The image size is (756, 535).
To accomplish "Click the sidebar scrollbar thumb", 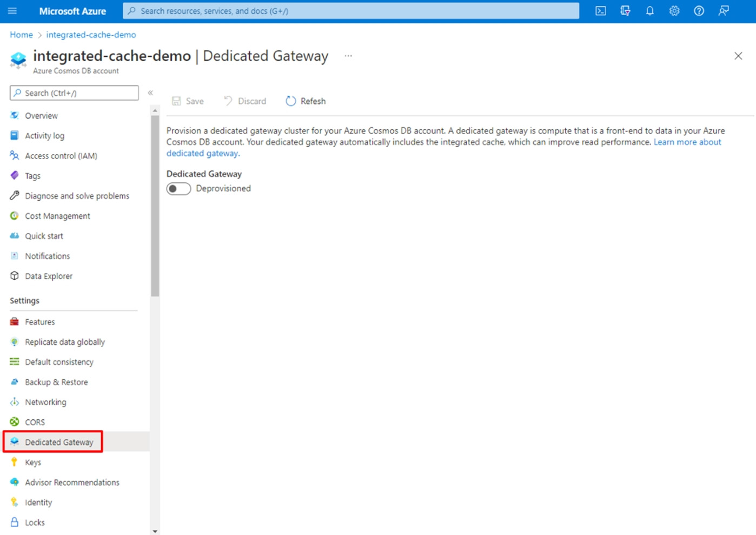I will click(155, 206).
